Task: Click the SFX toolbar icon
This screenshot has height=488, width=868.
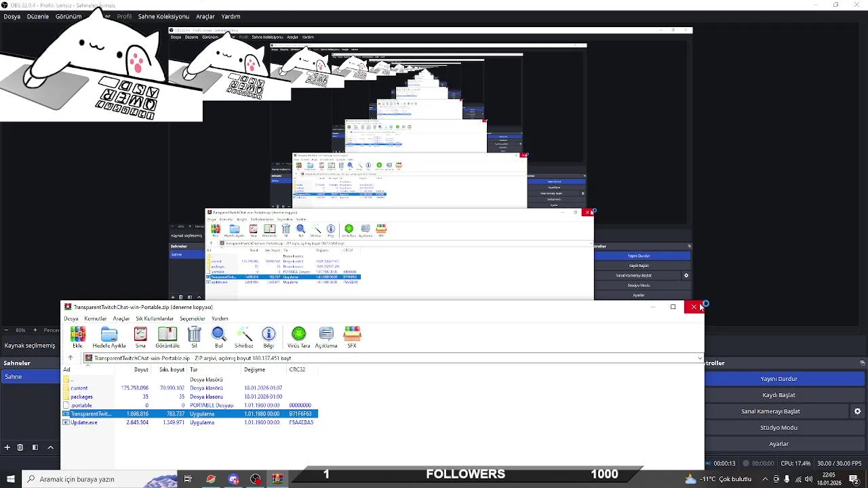Action: pyautogui.click(x=352, y=337)
